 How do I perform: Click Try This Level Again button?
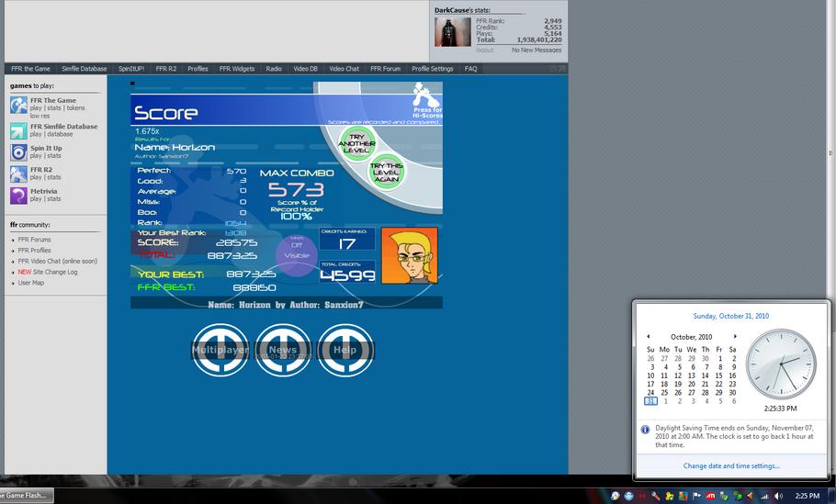[386, 172]
